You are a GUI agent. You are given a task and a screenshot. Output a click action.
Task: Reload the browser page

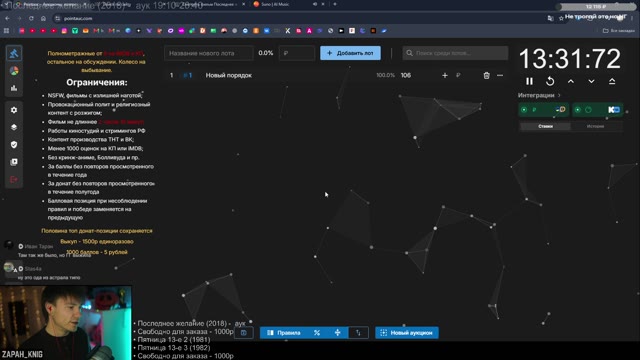pos(31,18)
